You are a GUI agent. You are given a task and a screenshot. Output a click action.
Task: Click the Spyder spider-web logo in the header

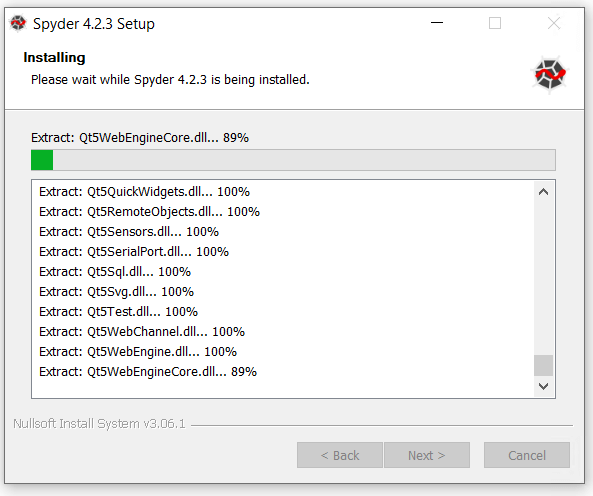point(550,74)
